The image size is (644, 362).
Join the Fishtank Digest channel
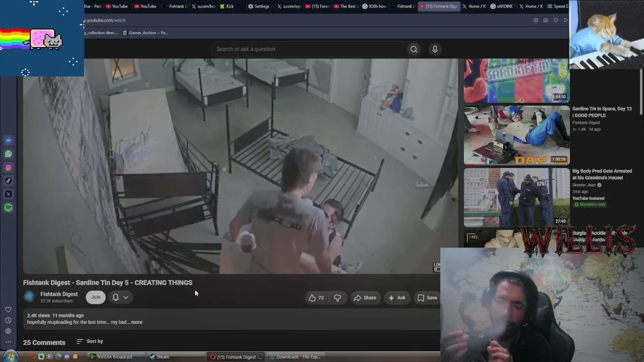pyautogui.click(x=96, y=297)
